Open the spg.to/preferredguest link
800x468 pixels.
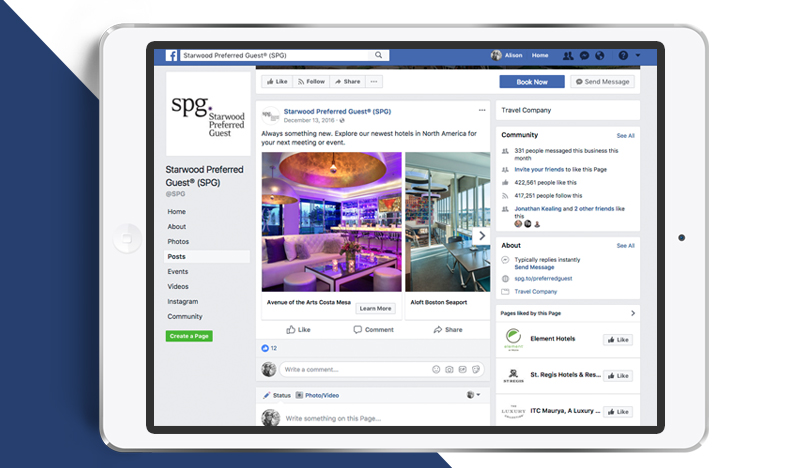(x=543, y=279)
